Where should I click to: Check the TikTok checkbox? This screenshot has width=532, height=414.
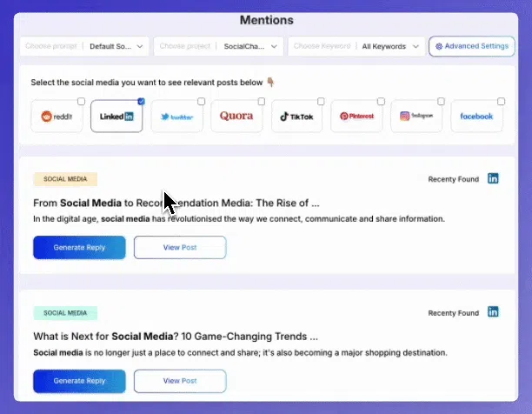click(x=321, y=102)
